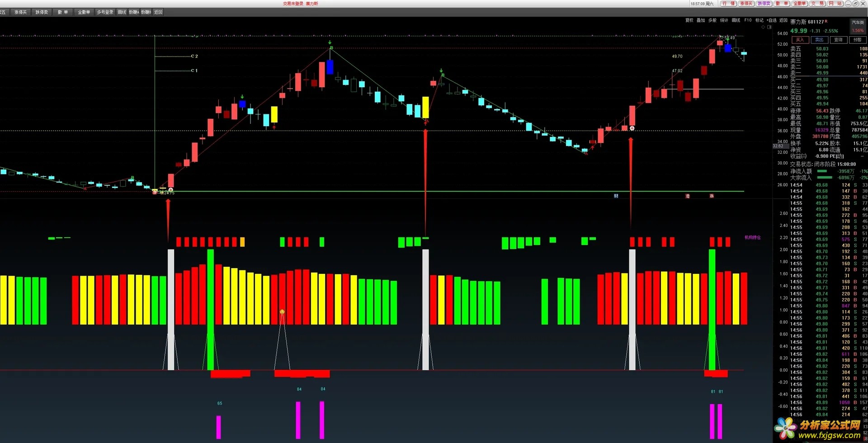Screen dimensions: 868x443
Task: Click the 卖五 price 50.03
Action: pyautogui.click(x=822, y=49)
